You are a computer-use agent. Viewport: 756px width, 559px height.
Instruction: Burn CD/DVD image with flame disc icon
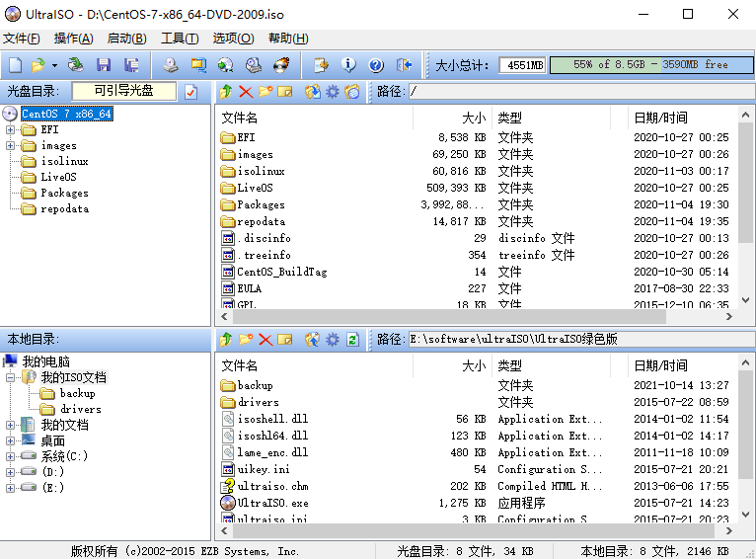(281, 64)
